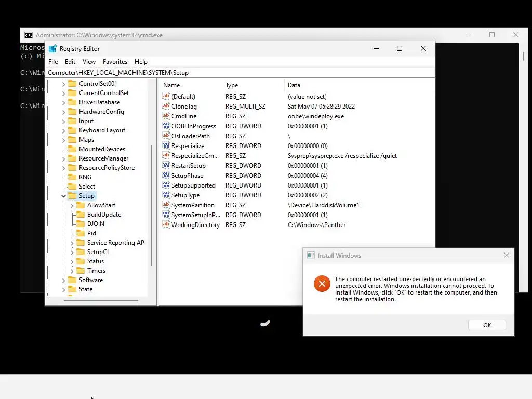Click the RNG folder icon
The width and height of the screenshot is (532, 399).
[72, 177]
